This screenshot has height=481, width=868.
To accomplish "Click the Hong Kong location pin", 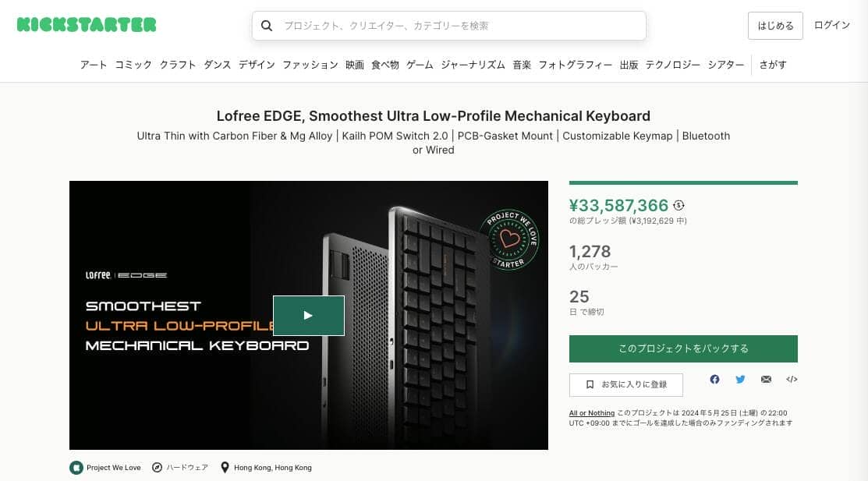I will pos(225,468).
